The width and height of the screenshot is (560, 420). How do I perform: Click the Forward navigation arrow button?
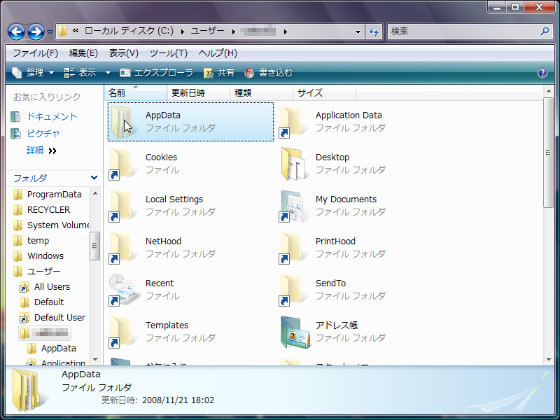pos(36,32)
